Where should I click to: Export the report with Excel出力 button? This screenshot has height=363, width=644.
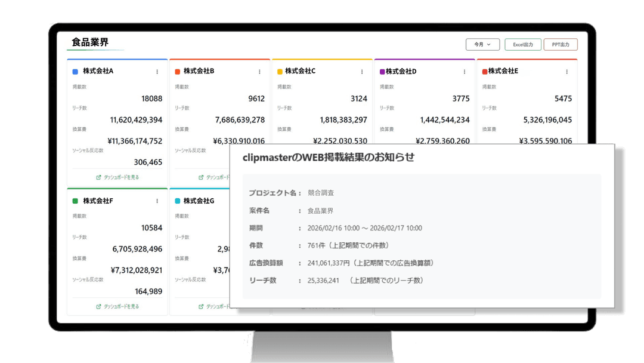point(523,45)
